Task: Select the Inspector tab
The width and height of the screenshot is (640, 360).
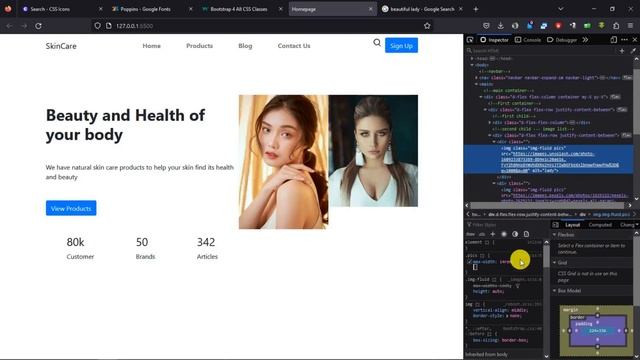Action: click(x=494, y=40)
